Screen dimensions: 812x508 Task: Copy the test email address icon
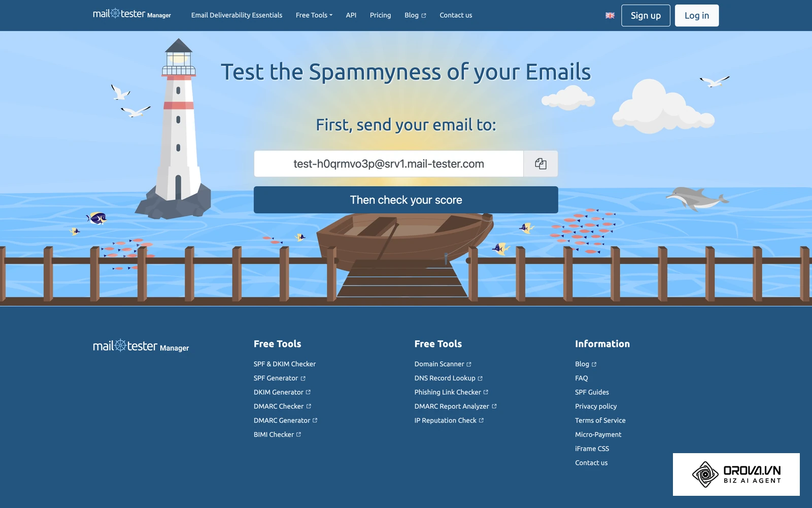point(540,164)
